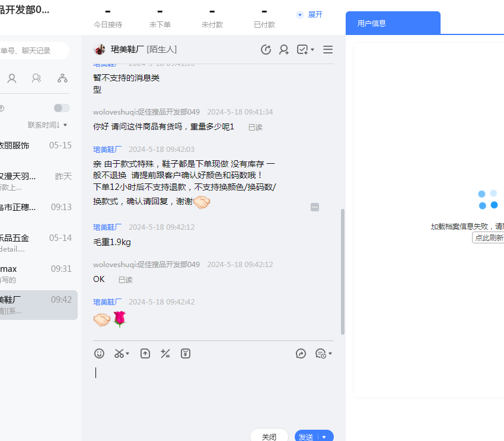Click the forward message icon above input
Screen dimensions: 504x441
tap(301, 353)
